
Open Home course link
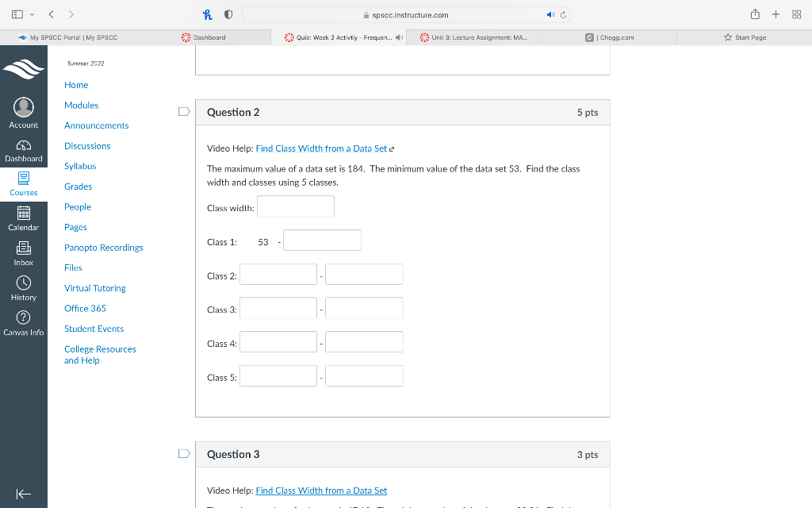coord(76,85)
